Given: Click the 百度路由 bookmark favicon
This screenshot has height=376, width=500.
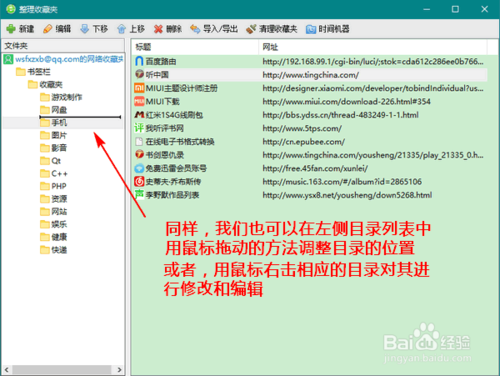Looking at the screenshot, I should pos(139,61).
